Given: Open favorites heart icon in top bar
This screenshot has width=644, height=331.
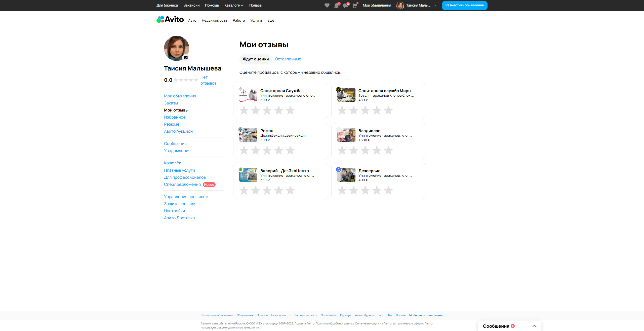Looking at the screenshot, I should [x=327, y=6].
